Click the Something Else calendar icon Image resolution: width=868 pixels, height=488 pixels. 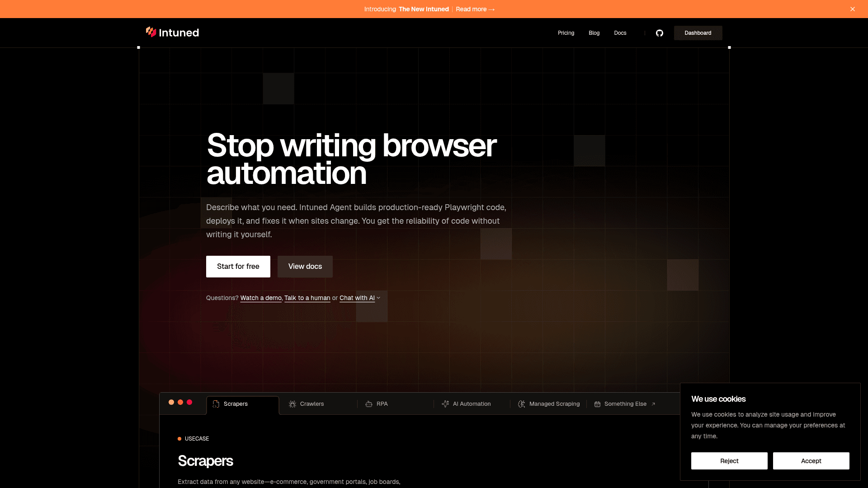597,404
